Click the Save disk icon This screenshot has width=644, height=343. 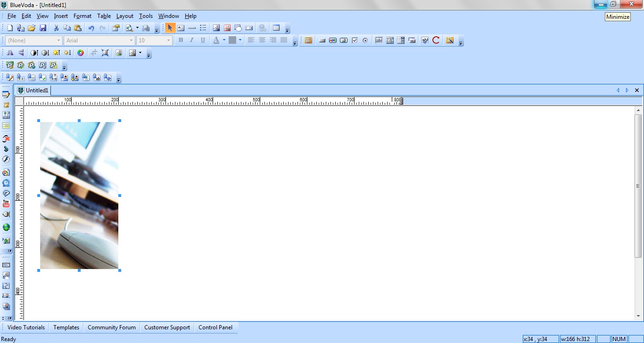tap(43, 28)
